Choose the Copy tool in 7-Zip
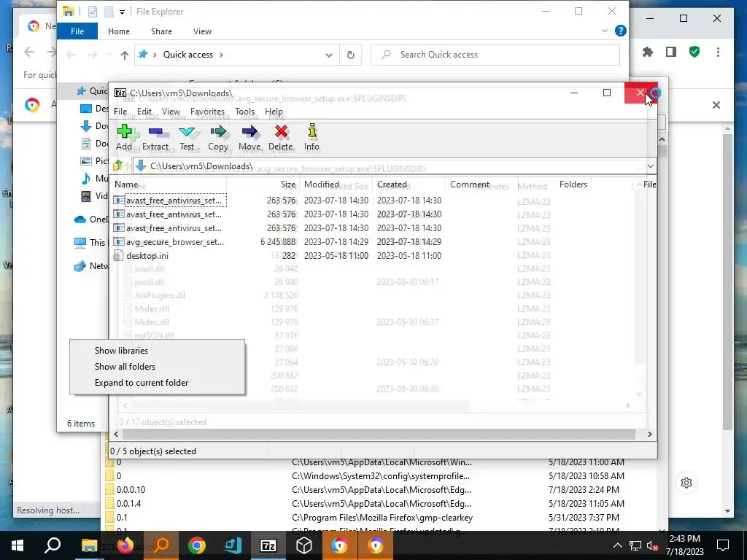 click(218, 138)
